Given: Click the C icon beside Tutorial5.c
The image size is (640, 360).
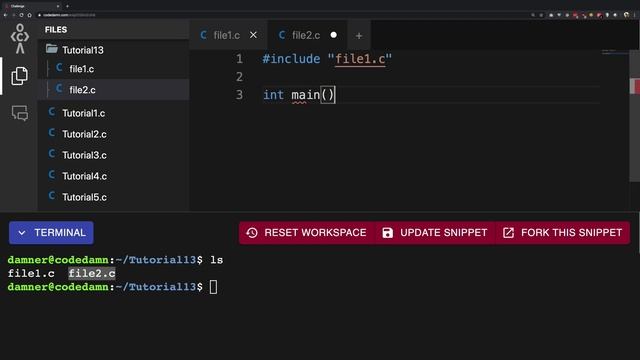Looking at the screenshot, I should pyautogui.click(x=52, y=196).
